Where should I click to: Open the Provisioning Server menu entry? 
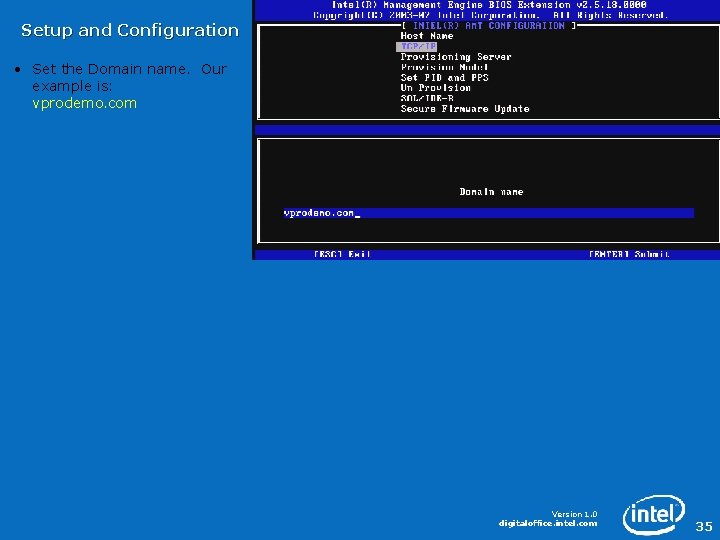click(x=456, y=57)
